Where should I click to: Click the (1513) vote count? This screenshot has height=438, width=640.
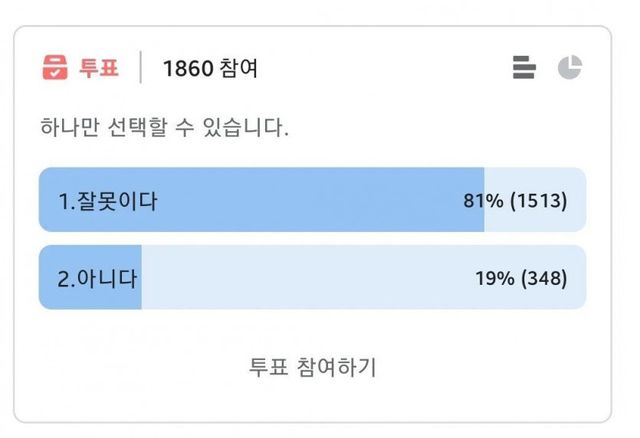click(x=538, y=201)
